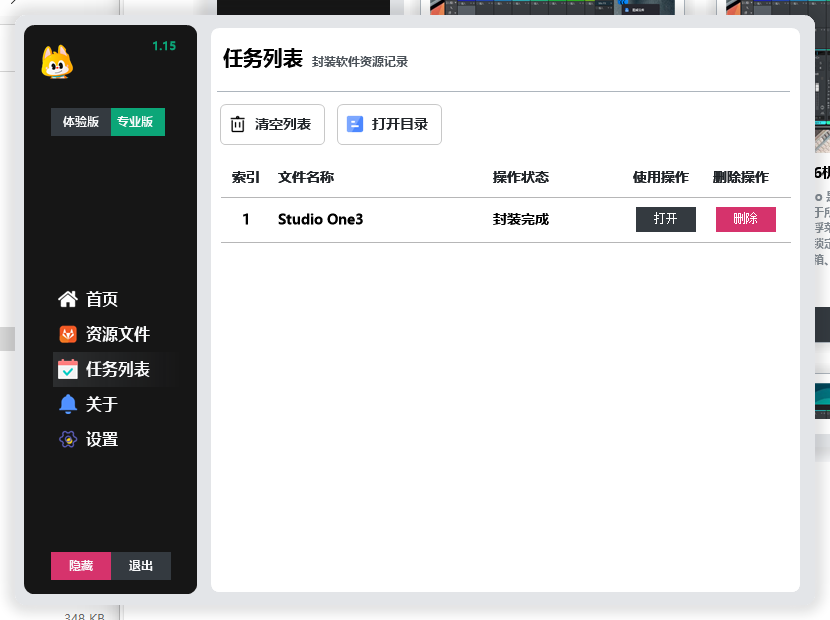Click the 资源文件 resource icon
830x620 pixels.
pos(66,333)
